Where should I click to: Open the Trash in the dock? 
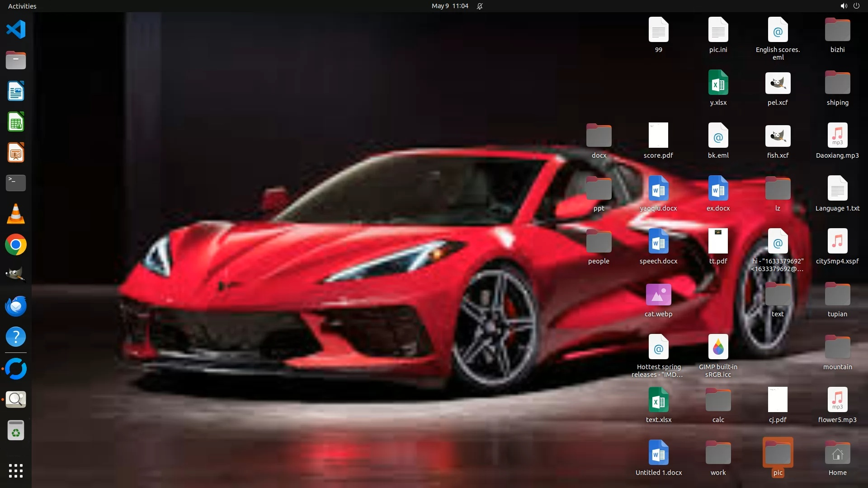tap(16, 431)
